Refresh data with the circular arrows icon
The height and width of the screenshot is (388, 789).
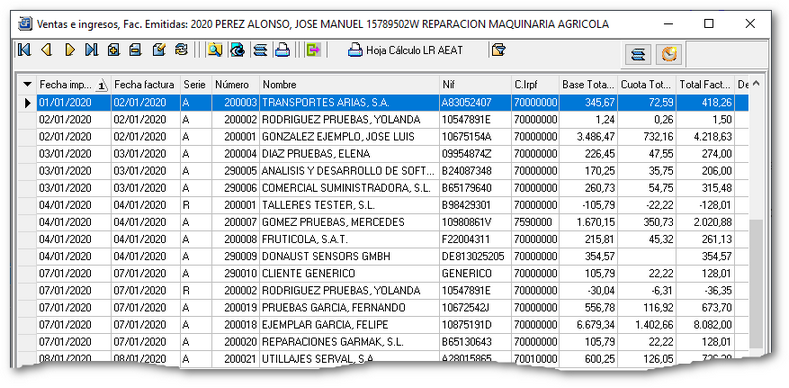(x=181, y=50)
